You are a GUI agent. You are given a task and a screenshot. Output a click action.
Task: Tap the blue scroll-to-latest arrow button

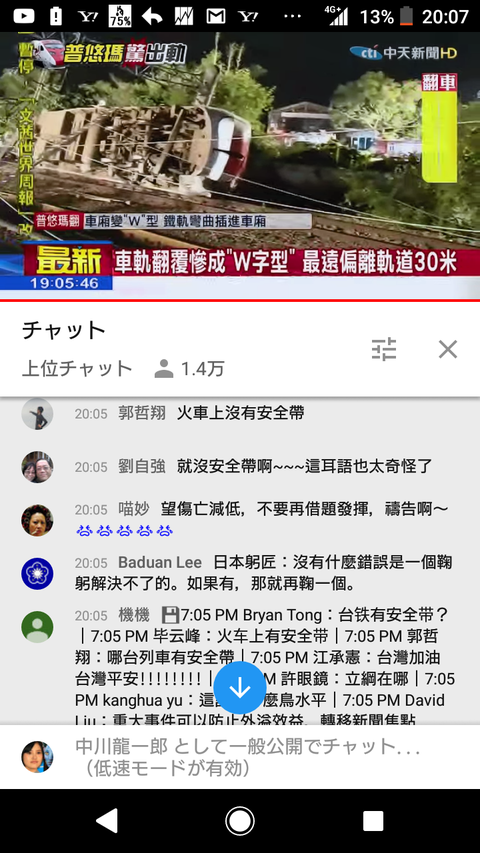[x=240, y=688]
